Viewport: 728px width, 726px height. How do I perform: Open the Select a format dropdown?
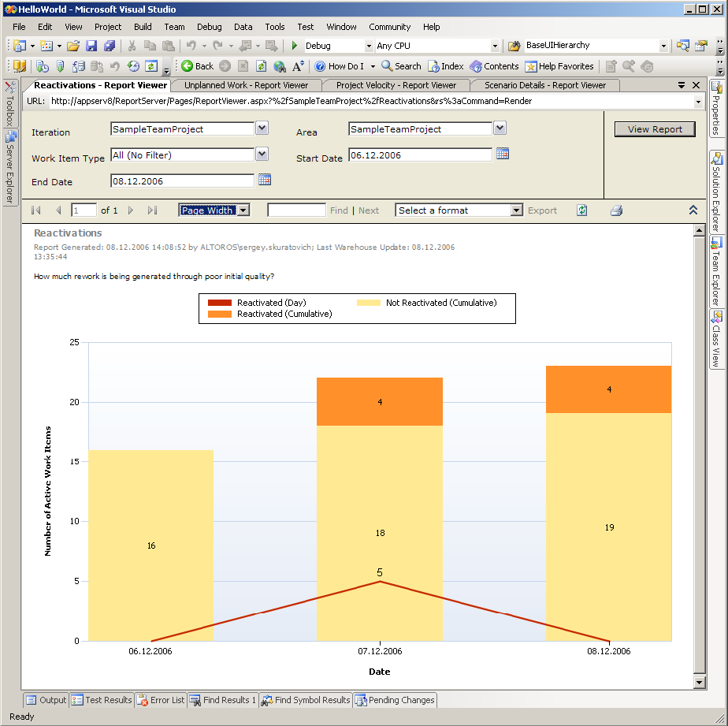point(516,210)
